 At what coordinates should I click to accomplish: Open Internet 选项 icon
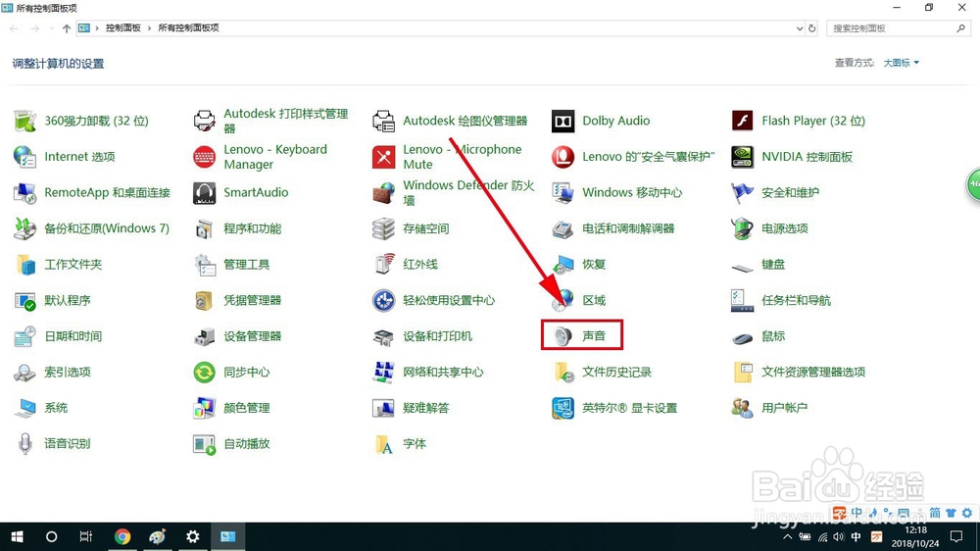(x=25, y=156)
